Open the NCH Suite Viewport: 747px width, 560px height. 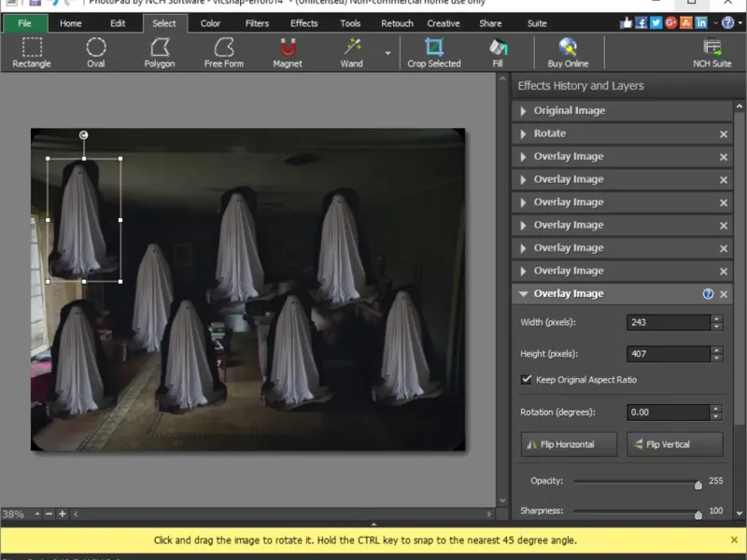712,53
